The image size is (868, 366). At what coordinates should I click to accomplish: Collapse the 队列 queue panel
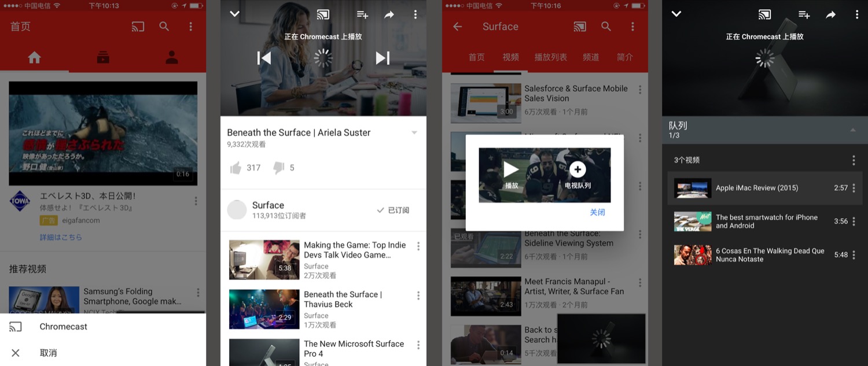tap(852, 130)
